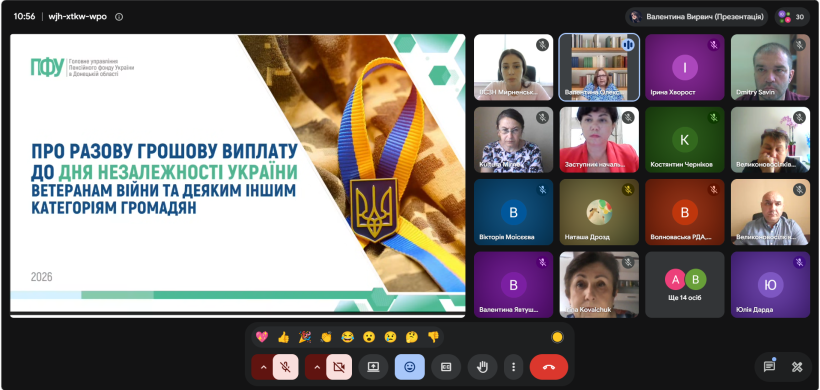This screenshot has width=820, height=390.
Task: Pick emoji skin tone yellow circle
Action: click(x=557, y=337)
